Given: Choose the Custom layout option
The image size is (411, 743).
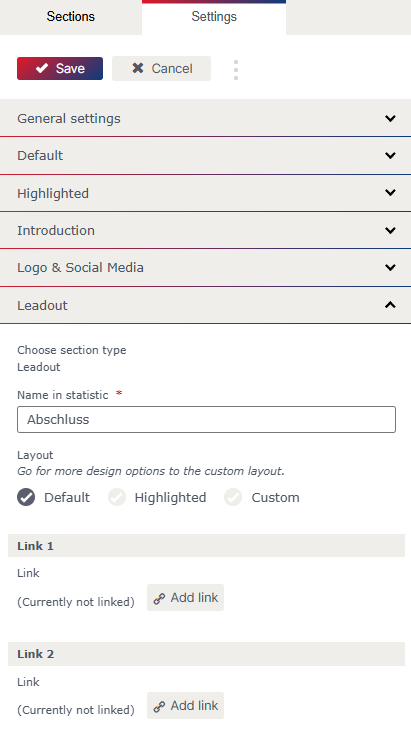Looking at the screenshot, I should pos(233,498).
